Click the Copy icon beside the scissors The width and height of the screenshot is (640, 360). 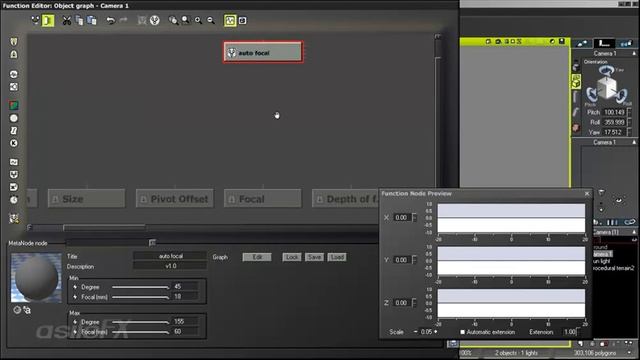pos(79,20)
